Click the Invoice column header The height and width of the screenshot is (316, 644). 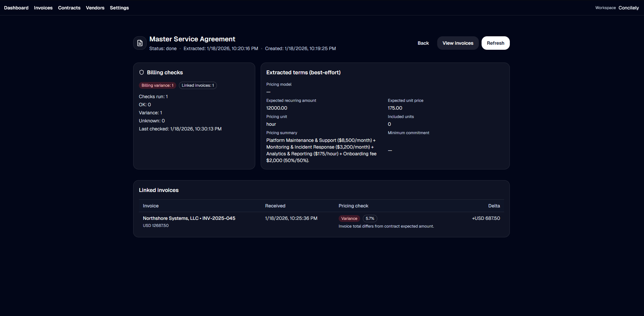coord(150,205)
